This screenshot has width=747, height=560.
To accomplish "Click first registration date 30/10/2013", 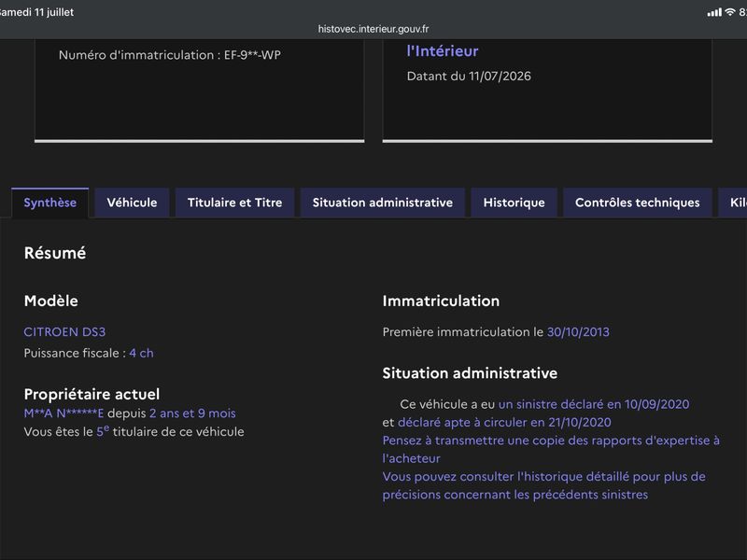I will (578, 332).
